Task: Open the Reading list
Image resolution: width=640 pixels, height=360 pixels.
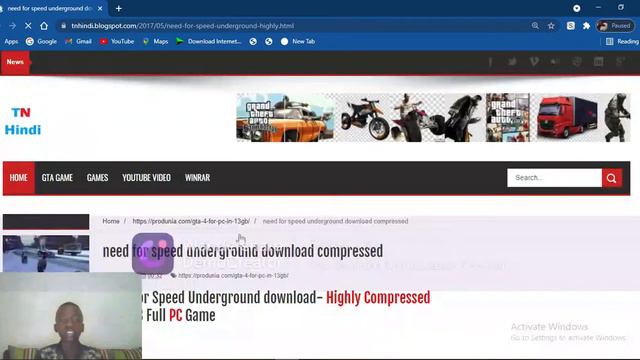Action: [622, 41]
